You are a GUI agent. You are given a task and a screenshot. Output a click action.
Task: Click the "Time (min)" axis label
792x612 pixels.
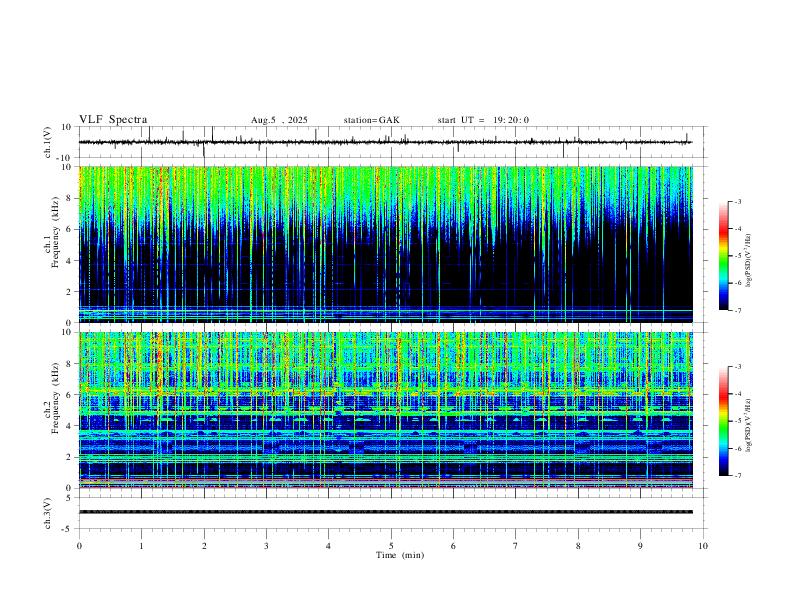[x=400, y=555]
